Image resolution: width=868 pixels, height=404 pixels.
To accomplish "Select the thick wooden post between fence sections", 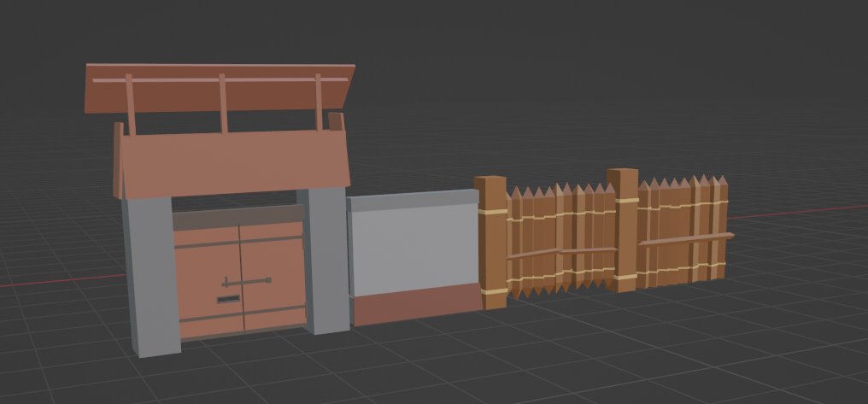I will [x=624, y=230].
